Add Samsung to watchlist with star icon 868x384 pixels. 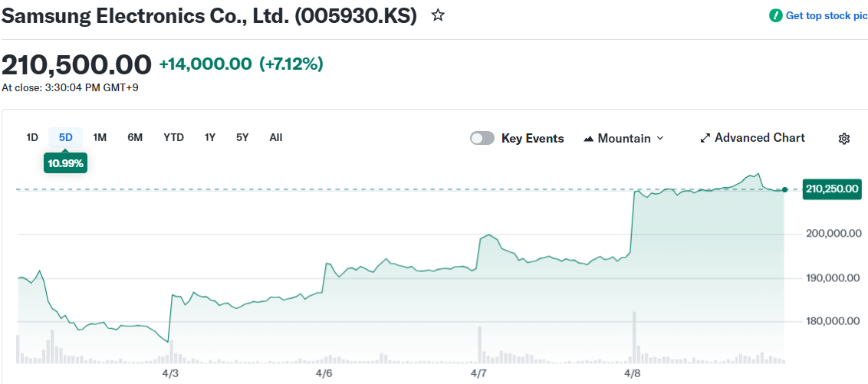click(438, 15)
